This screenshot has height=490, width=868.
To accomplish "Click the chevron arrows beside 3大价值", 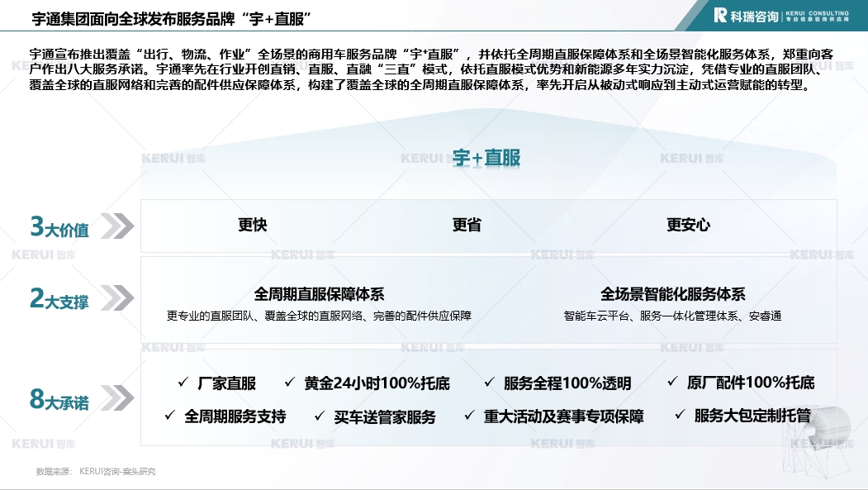I will click(120, 226).
